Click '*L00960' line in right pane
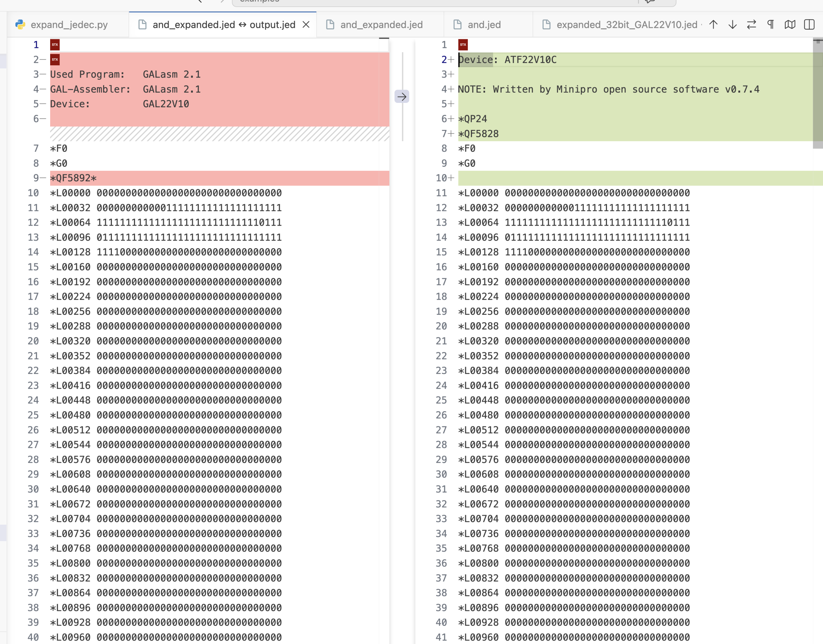Image resolution: width=823 pixels, height=644 pixels. pos(574,637)
